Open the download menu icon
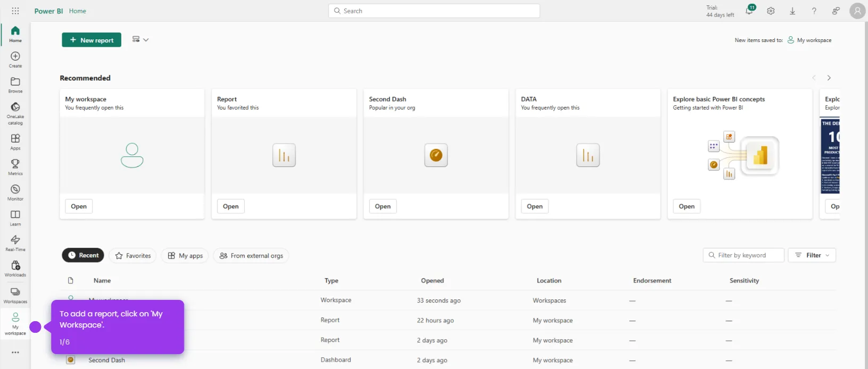Screen dimensions: 868x369 click(792, 11)
